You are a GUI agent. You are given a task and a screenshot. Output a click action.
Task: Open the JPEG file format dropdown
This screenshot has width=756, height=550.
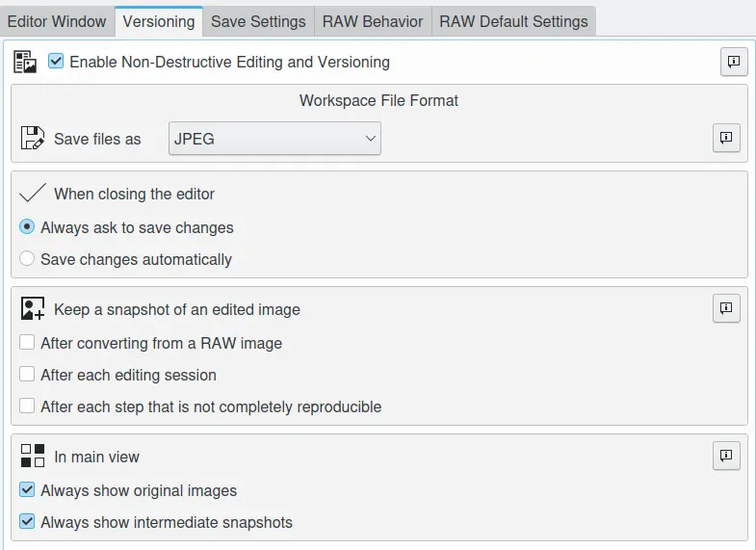point(274,139)
